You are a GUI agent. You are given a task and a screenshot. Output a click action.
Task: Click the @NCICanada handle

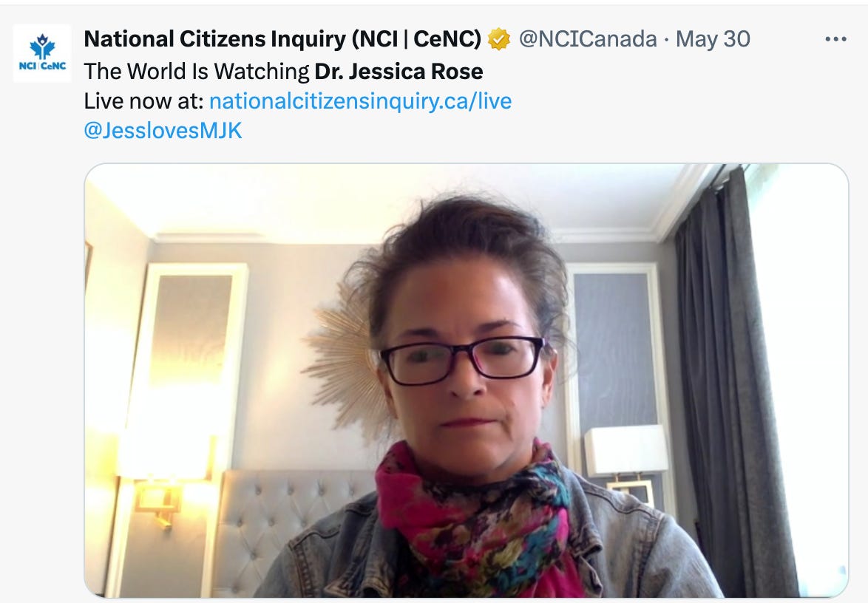coord(587,39)
